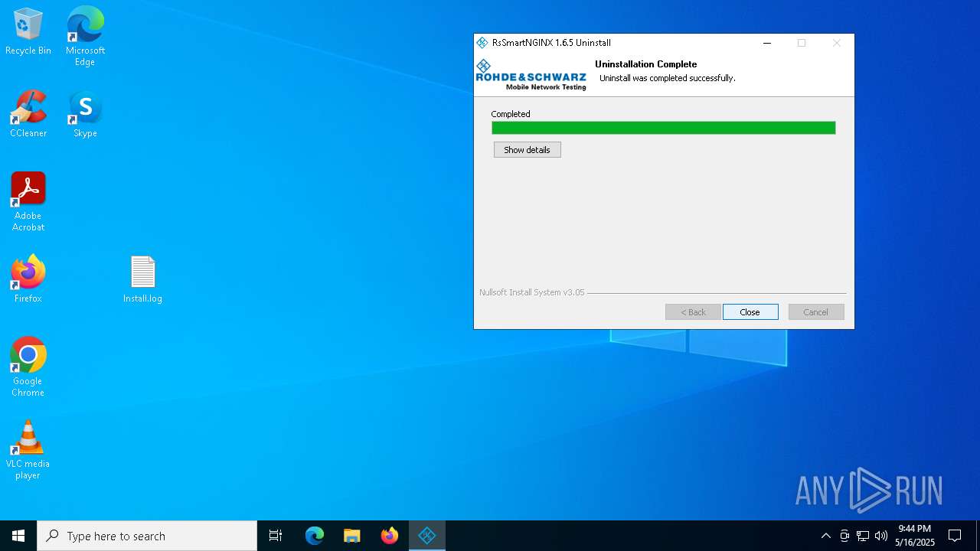Click the Close button to finish uninstall
The width and height of the screenshot is (980, 551).
(x=750, y=312)
